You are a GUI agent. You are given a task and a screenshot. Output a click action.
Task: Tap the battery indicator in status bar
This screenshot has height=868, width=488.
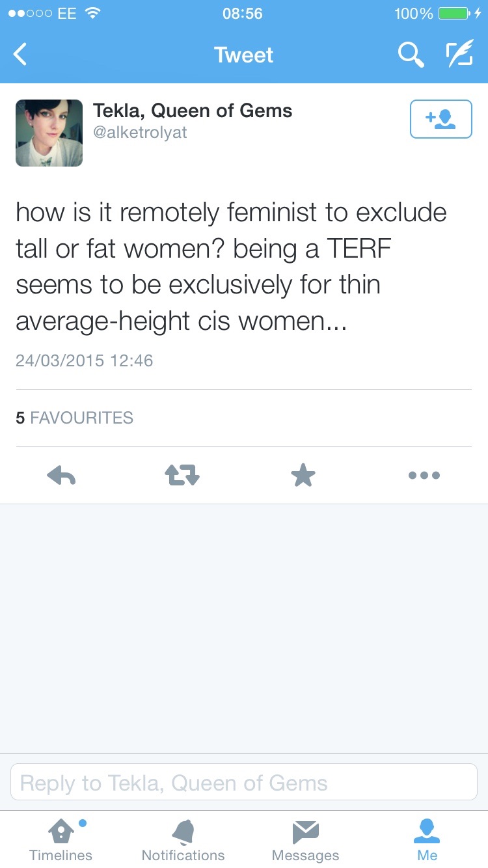454,14
